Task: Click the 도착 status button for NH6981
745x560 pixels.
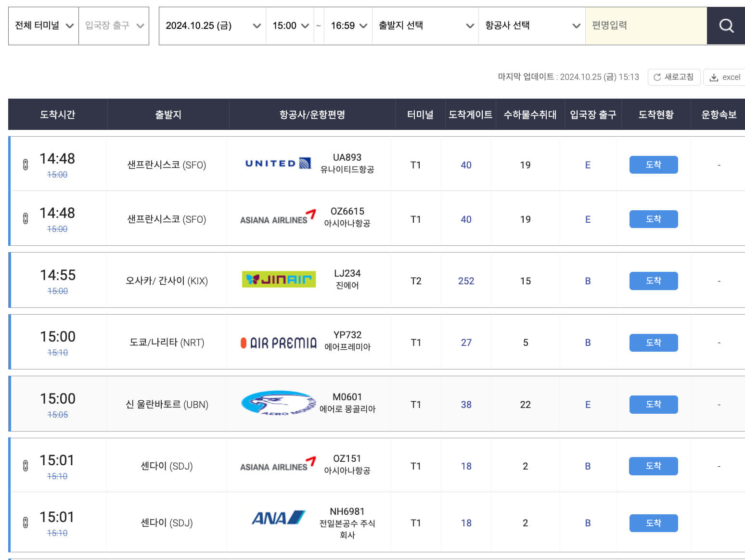Action: [x=654, y=523]
